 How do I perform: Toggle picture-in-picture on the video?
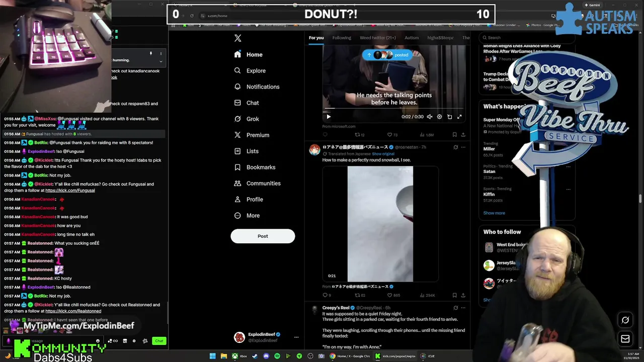pos(449,117)
